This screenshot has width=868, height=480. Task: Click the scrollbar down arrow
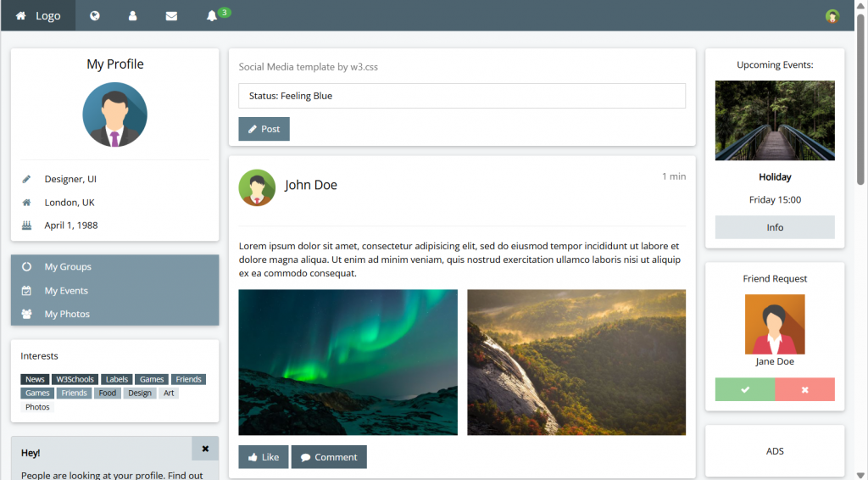(860, 475)
